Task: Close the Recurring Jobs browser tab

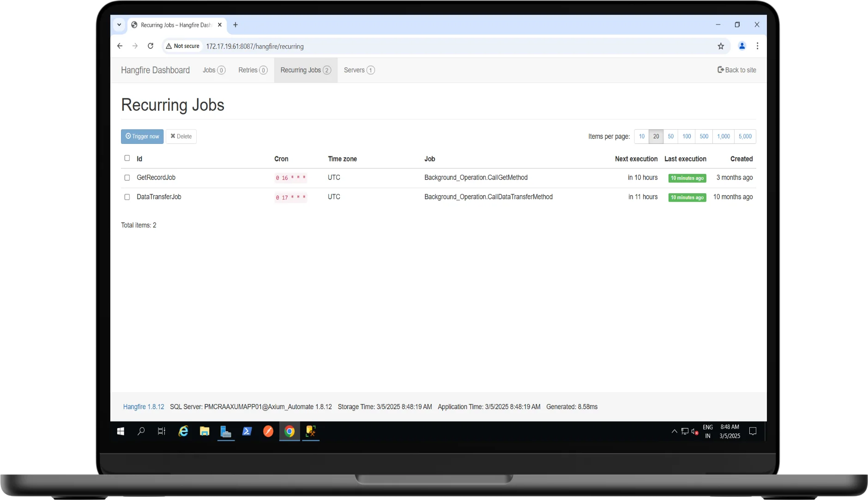Action: (x=220, y=25)
